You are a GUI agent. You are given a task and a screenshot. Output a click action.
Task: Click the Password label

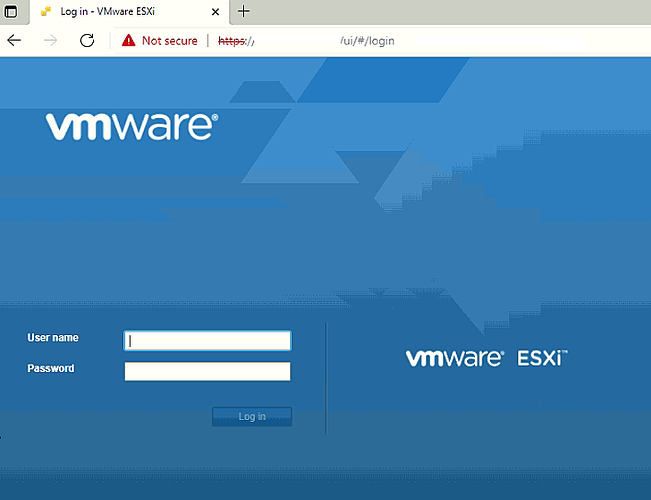click(51, 368)
